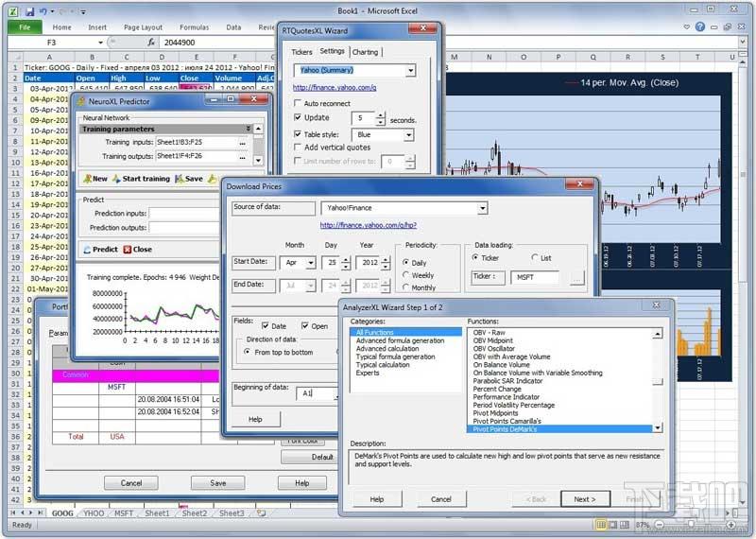The width and height of the screenshot is (756, 539).
Task: Select Advanced calculation category
Action: (x=387, y=348)
